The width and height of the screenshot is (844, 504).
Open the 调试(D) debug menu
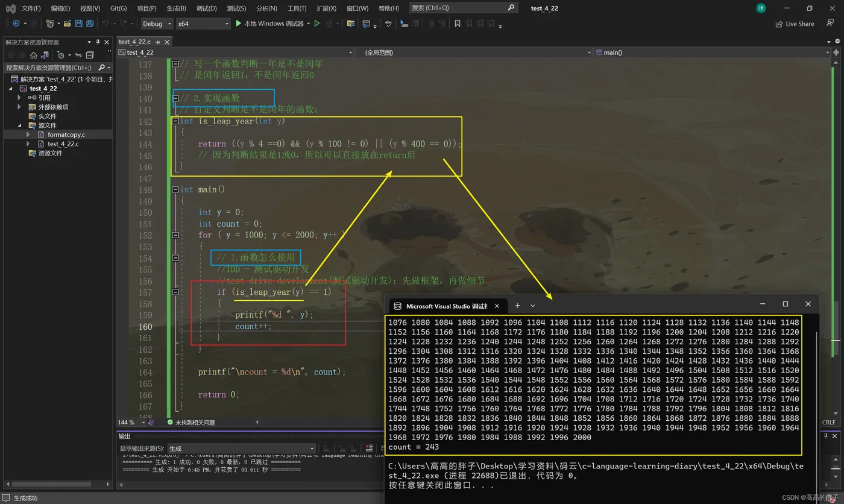tap(206, 8)
